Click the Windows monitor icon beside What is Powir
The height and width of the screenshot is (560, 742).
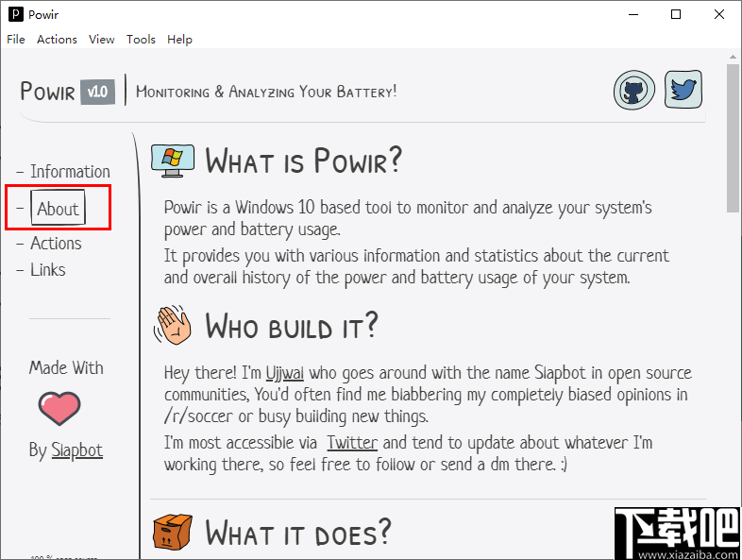pos(172,161)
